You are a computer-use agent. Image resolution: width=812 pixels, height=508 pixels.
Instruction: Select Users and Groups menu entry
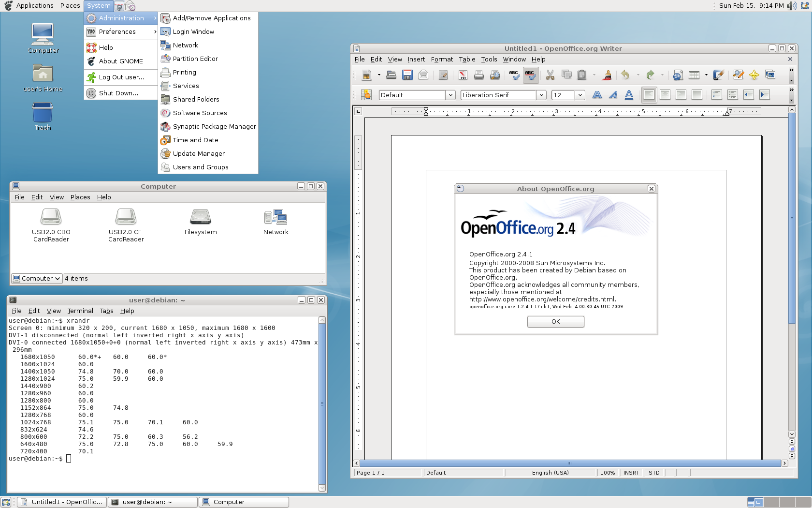(x=208, y=167)
